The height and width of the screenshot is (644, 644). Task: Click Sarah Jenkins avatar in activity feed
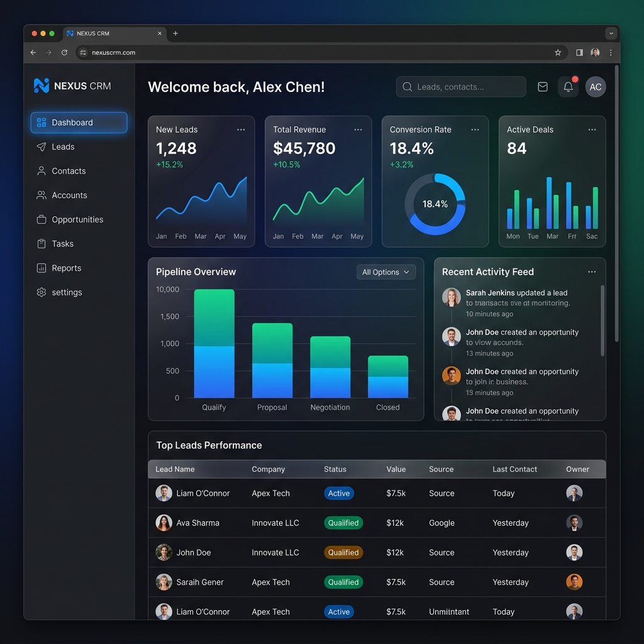[451, 297]
